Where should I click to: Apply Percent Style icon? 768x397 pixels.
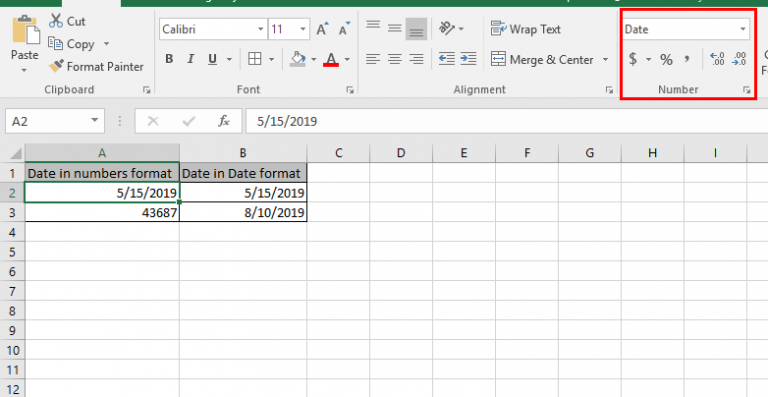pyautogui.click(x=666, y=60)
